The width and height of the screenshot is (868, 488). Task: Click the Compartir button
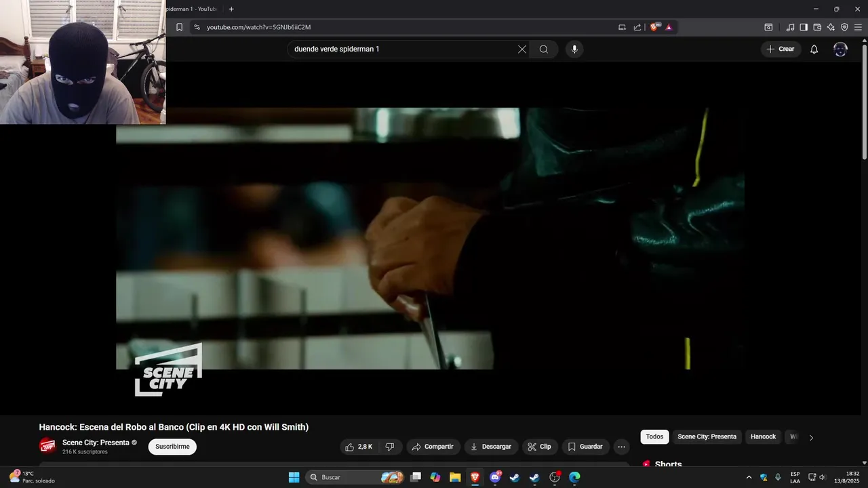tap(433, 447)
